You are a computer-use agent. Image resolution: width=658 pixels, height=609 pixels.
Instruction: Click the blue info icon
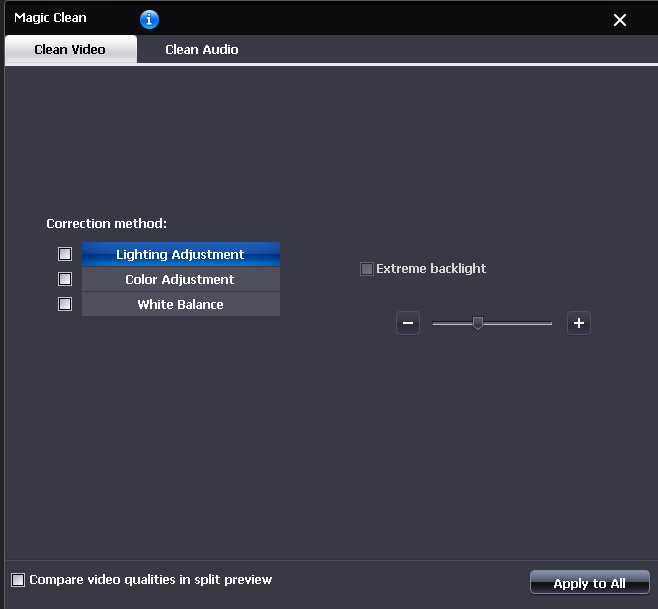[149, 19]
